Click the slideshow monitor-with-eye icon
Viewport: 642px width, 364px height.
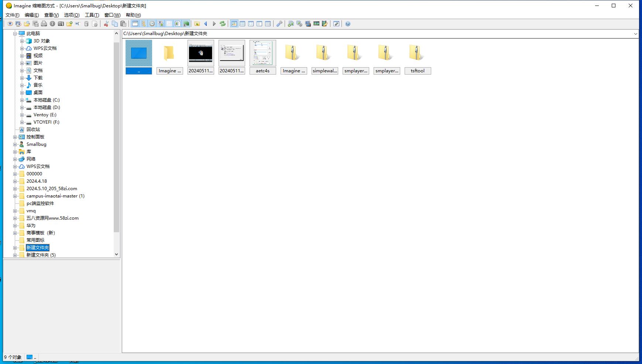click(18, 24)
